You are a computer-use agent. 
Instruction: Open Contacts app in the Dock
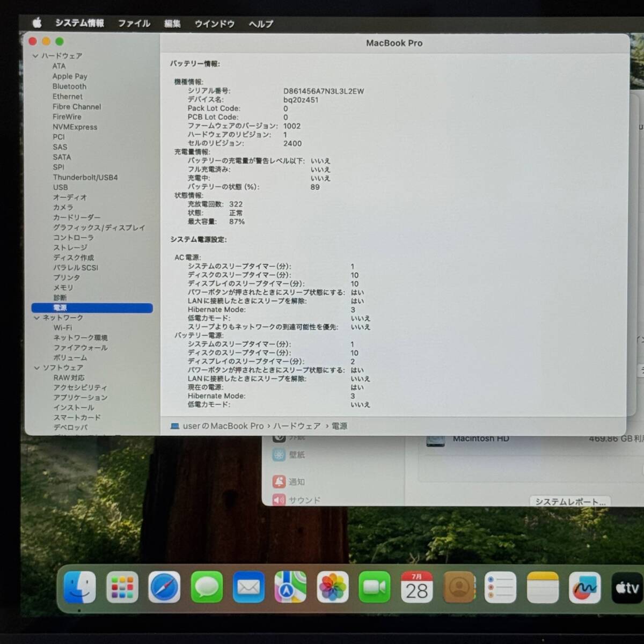point(459,587)
